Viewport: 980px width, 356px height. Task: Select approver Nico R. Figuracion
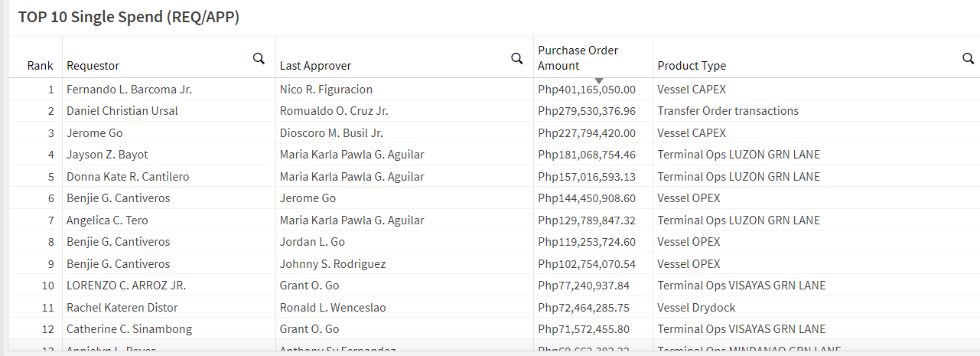point(326,90)
